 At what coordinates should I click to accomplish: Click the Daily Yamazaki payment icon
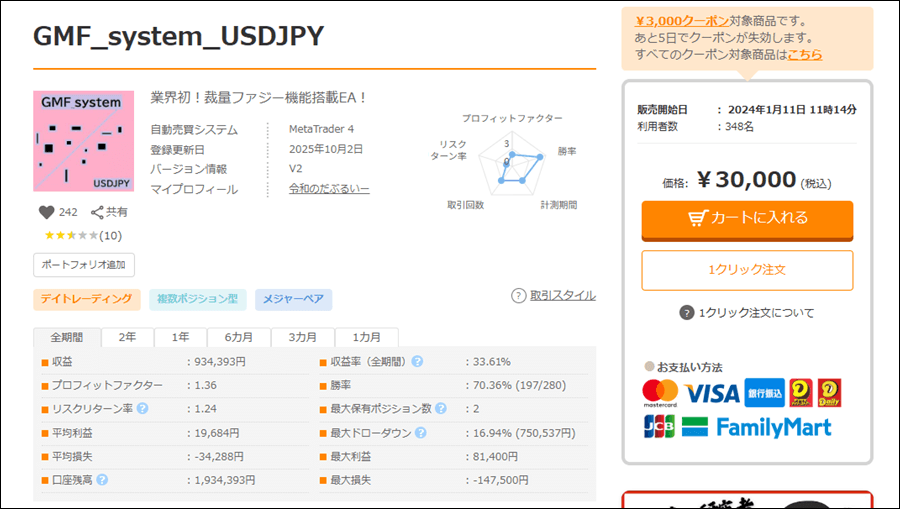[x=829, y=393]
